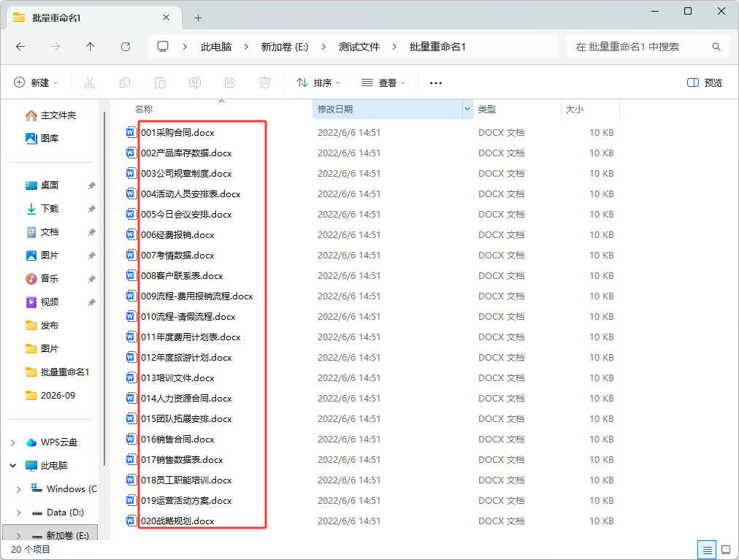
Task: Open the 新建 dropdown menu
Action: pos(37,83)
